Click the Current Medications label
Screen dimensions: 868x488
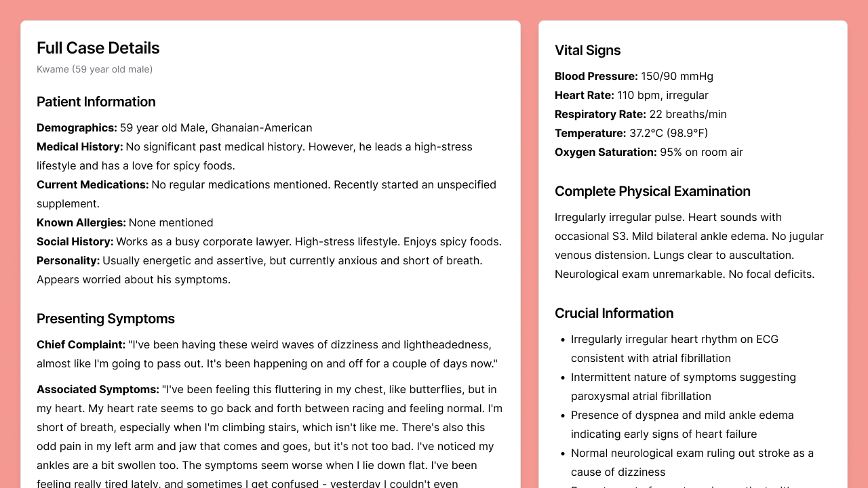tap(92, 184)
